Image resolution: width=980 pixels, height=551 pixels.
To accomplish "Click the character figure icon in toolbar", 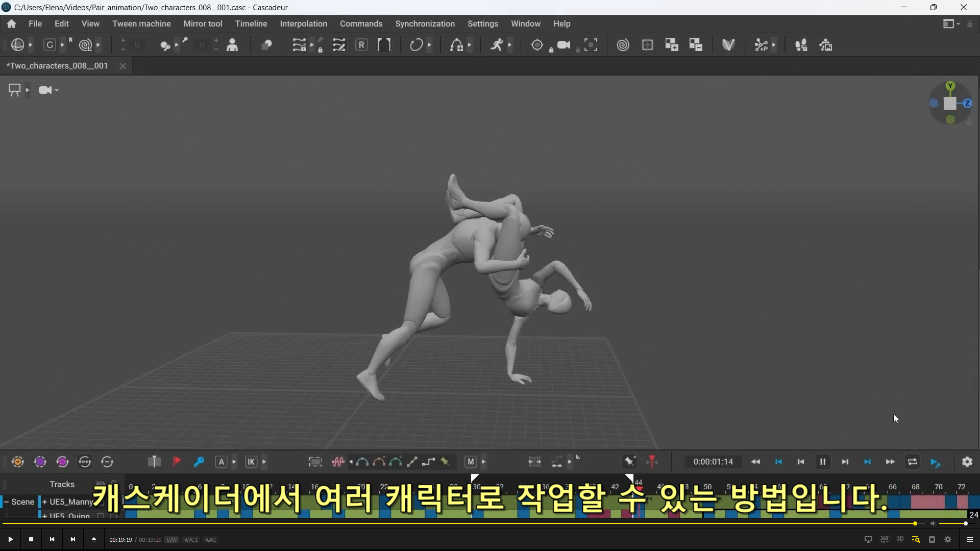I will pyautogui.click(x=232, y=45).
